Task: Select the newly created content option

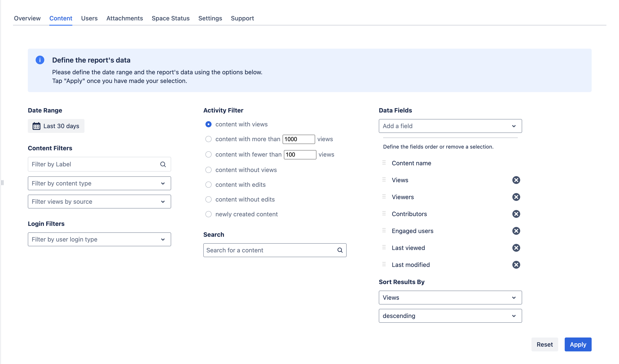Action: coord(208,214)
